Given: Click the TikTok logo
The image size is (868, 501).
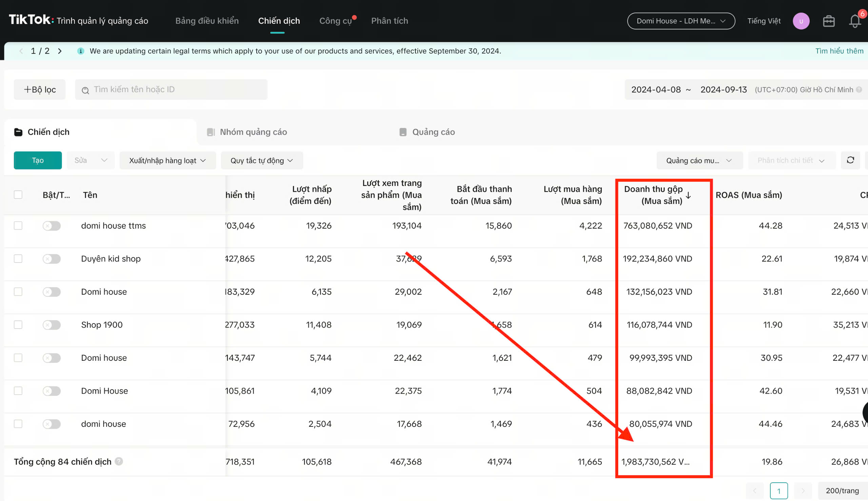Looking at the screenshot, I should [x=31, y=20].
